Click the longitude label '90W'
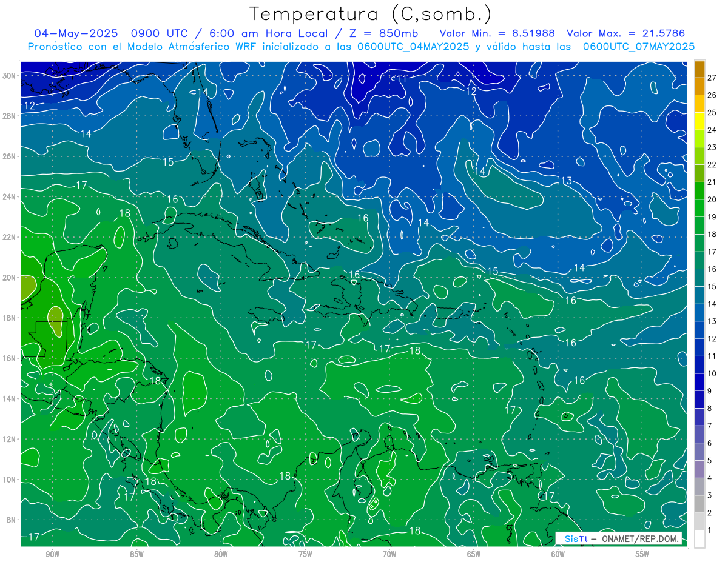 point(52,554)
